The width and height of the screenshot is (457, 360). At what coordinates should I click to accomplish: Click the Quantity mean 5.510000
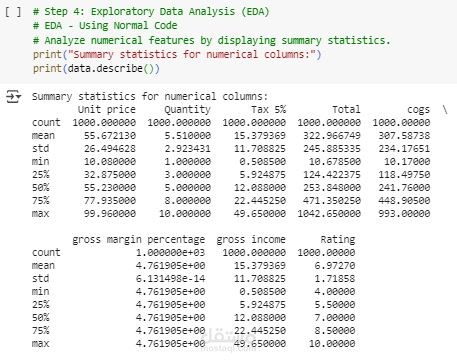(x=188, y=136)
